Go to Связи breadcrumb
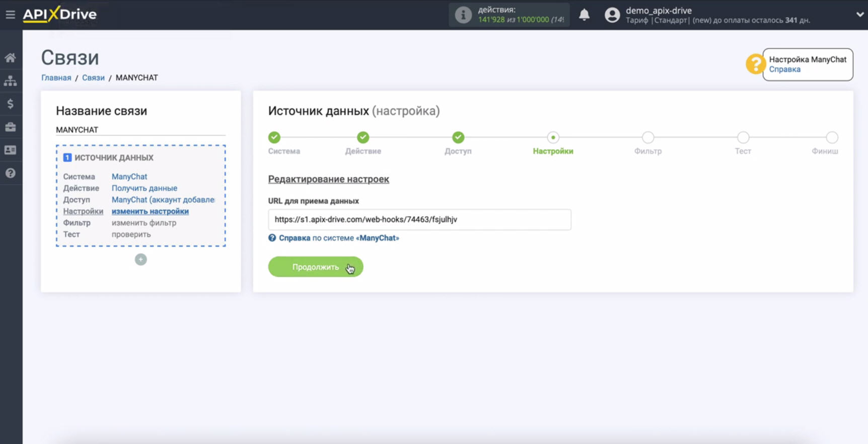868x444 pixels. coord(93,78)
